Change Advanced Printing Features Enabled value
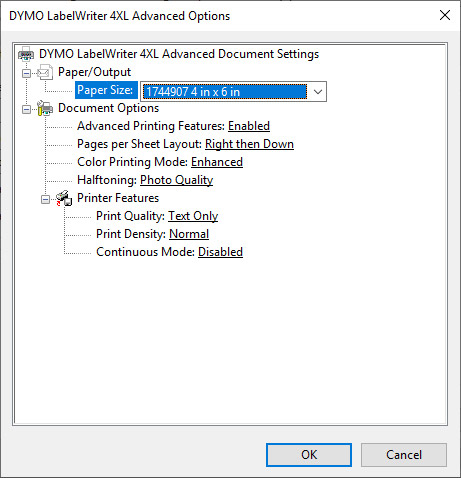 tap(249, 126)
